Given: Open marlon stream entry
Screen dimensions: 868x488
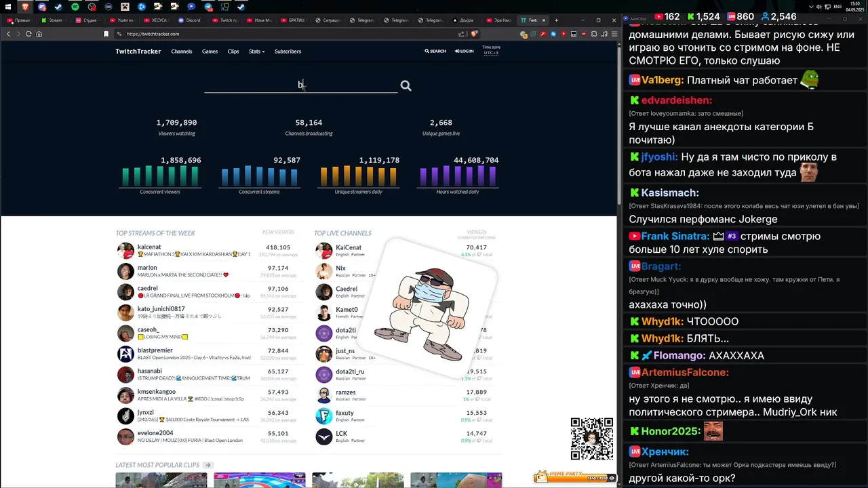Looking at the screenshot, I should (147, 268).
